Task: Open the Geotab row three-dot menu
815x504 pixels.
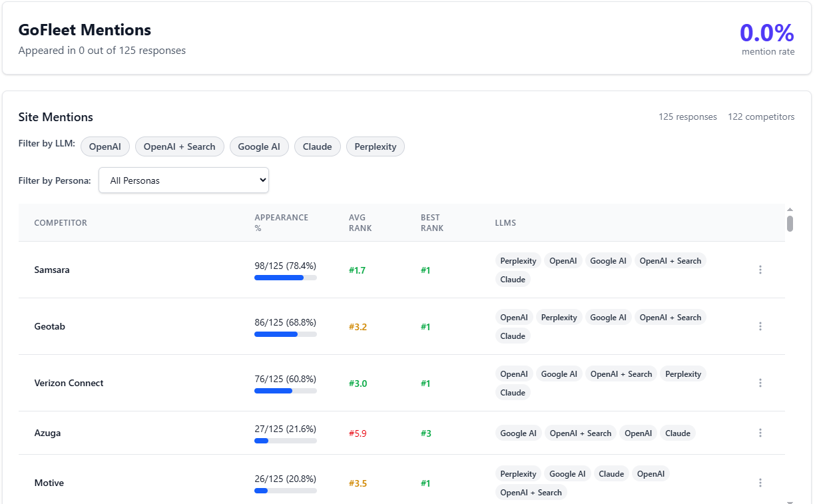Action: (760, 326)
